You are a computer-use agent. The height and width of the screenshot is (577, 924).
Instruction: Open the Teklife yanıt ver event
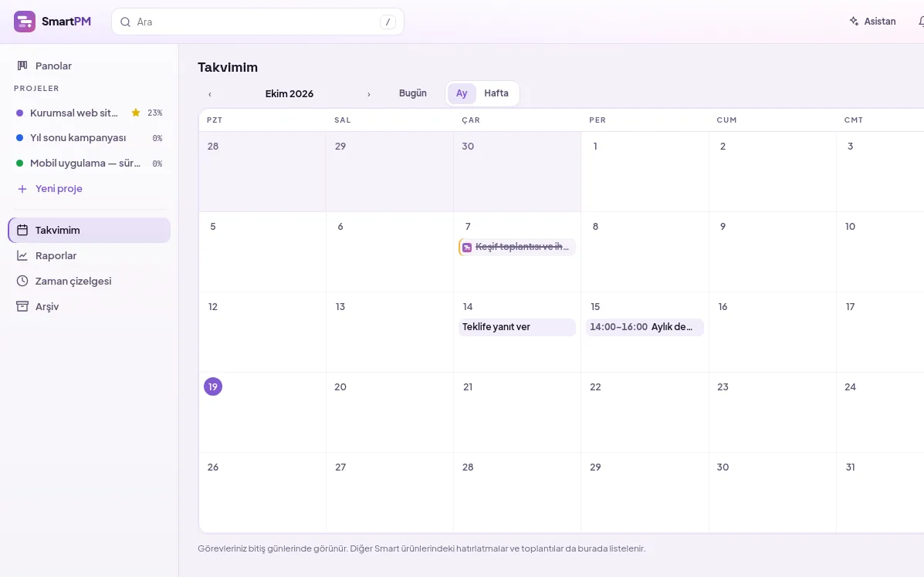click(516, 327)
